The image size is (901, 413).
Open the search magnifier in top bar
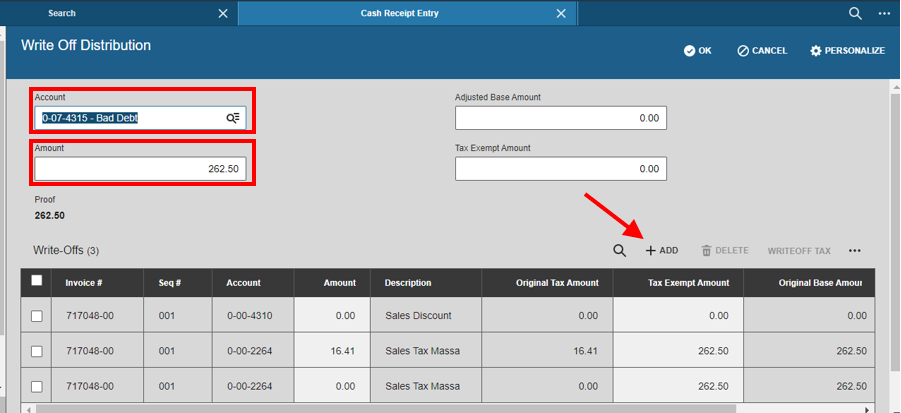(855, 13)
